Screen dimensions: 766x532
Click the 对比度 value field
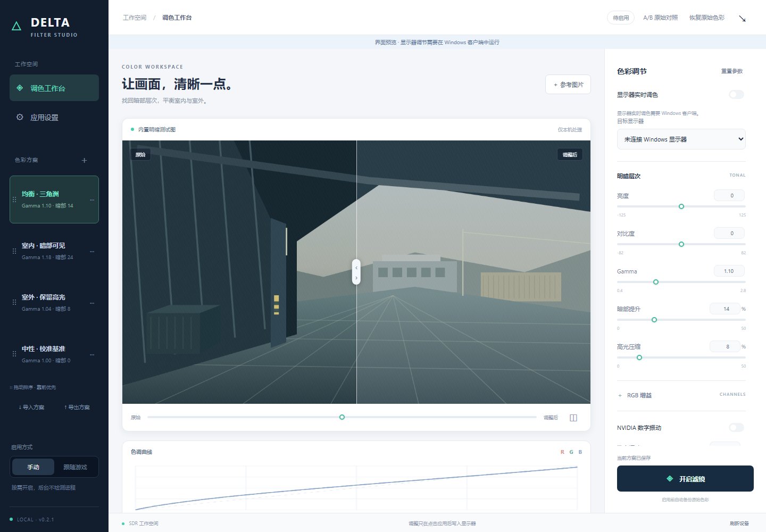click(x=729, y=233)
